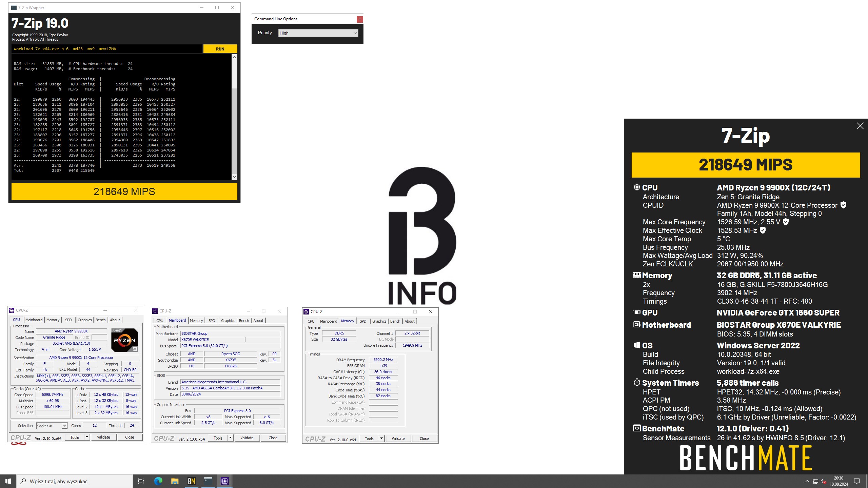Viewport: 868px width, 488px height.
Task: Click the BenchMate version section icon
Action: [637, 428]
